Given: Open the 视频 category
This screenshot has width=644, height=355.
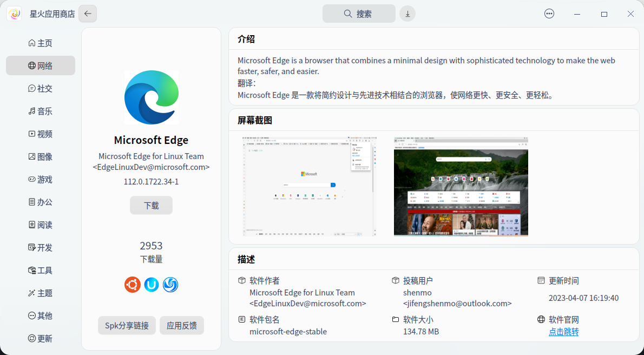Looking at the screenshot, I should [x=41, y=134].
